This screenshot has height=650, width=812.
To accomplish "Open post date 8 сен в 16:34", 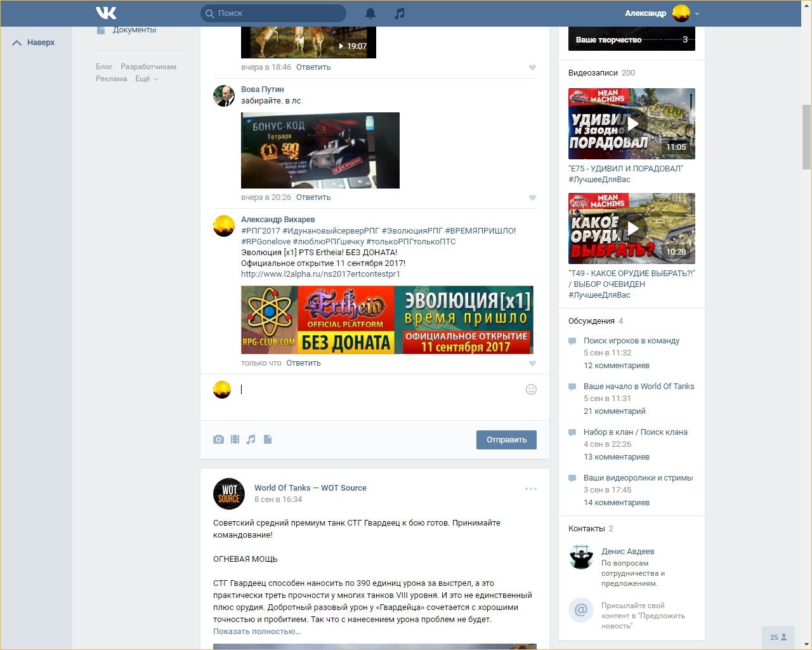I will pyautogui.click(x=278, y=500).
